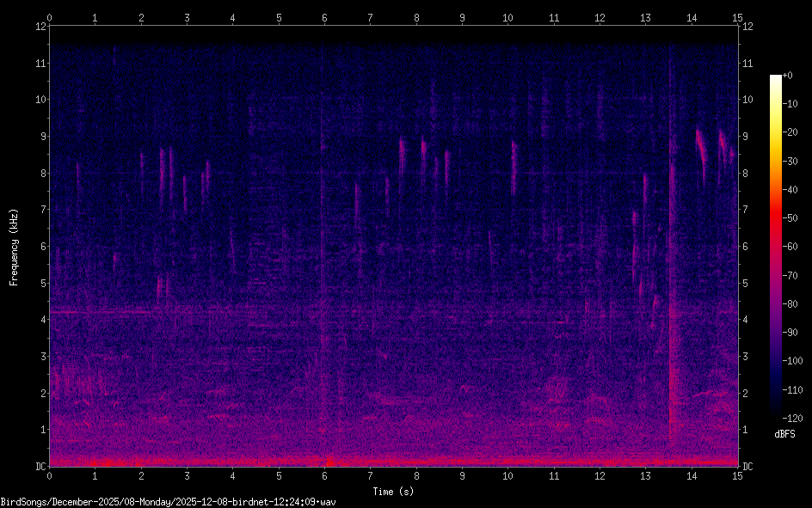Select the 6 second tick on bottom time axis
The width and height of the screenshot is (812, 508).
coord(324,475)
